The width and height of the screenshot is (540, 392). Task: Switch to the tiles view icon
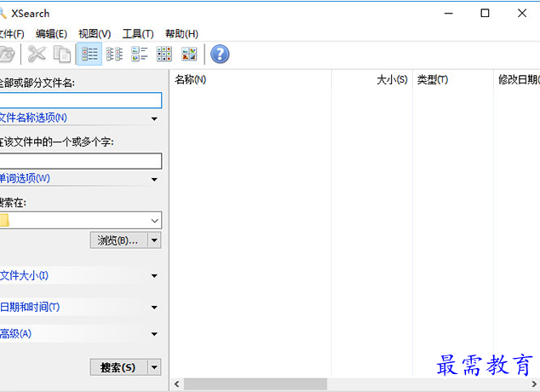(x=140, y=54)
